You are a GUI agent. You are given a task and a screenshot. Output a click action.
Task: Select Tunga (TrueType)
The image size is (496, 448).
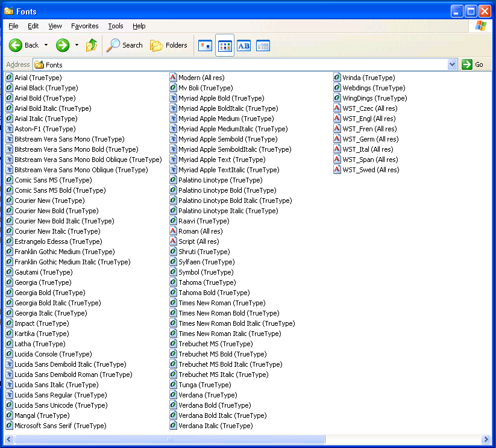click(205, 385)
